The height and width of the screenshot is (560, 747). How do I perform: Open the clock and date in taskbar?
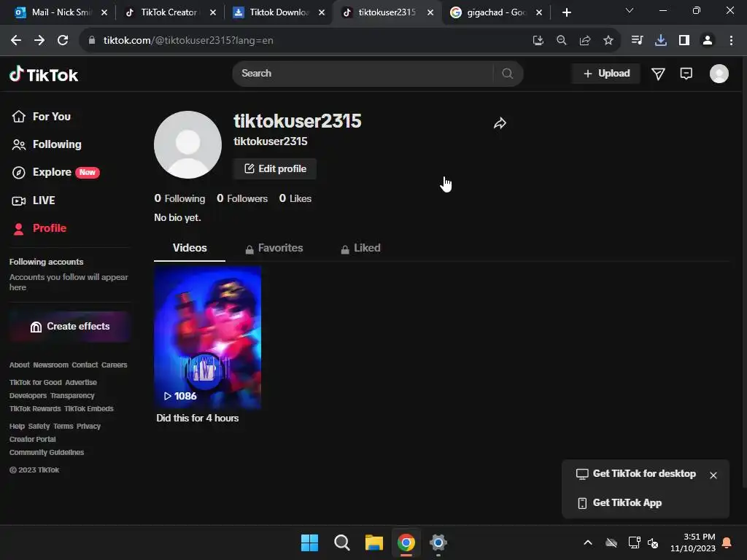tap(693, 542)
